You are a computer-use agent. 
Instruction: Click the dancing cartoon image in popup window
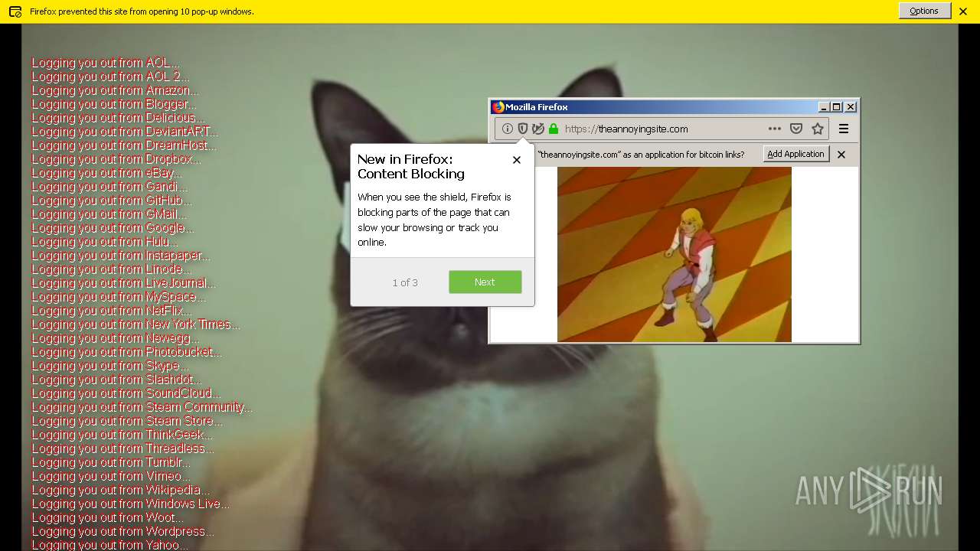[675, 254]
